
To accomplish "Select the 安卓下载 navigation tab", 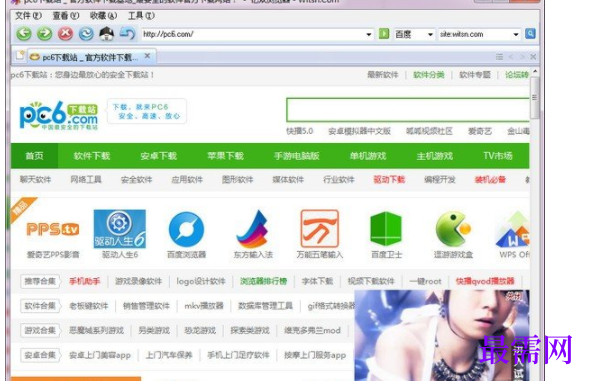I will pyautogui.click(x=158, y=156).
